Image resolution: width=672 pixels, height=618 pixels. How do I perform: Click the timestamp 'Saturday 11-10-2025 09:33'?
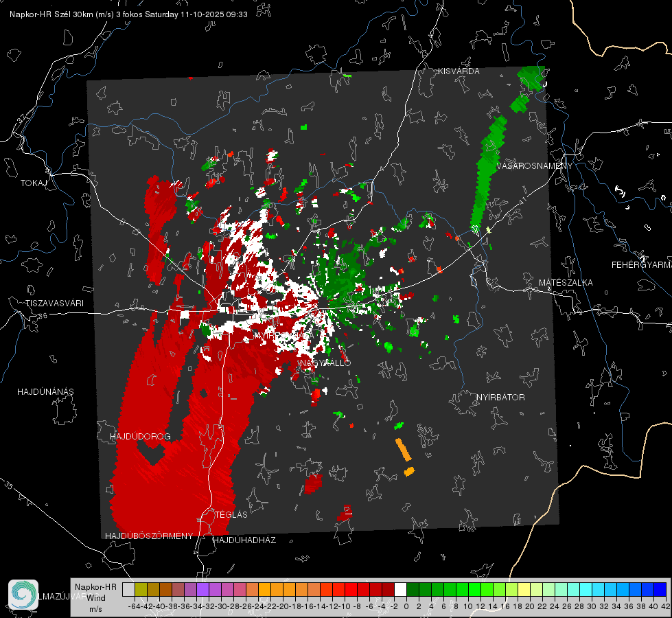point(196,14)
